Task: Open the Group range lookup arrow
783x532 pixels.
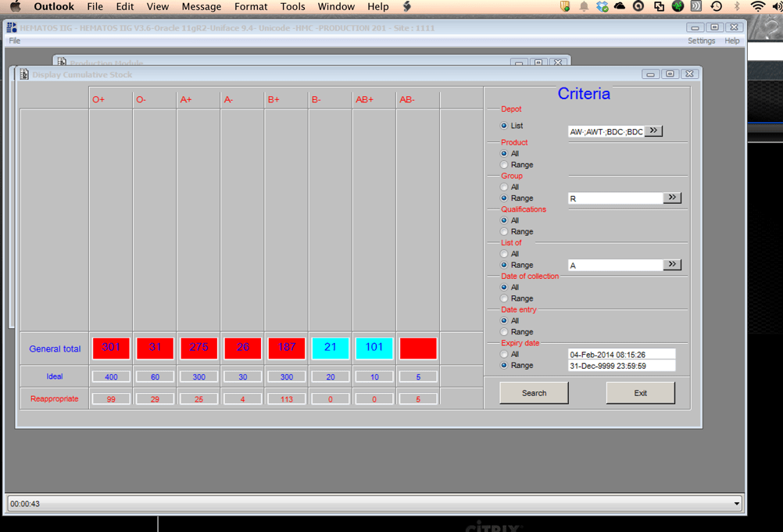Action: [x=672, y=198]
